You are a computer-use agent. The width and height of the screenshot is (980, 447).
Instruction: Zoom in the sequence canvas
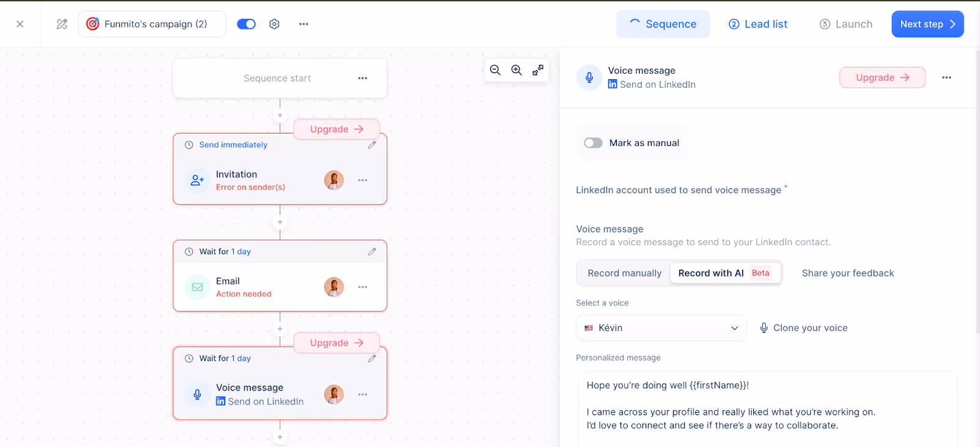coord(517,70)
